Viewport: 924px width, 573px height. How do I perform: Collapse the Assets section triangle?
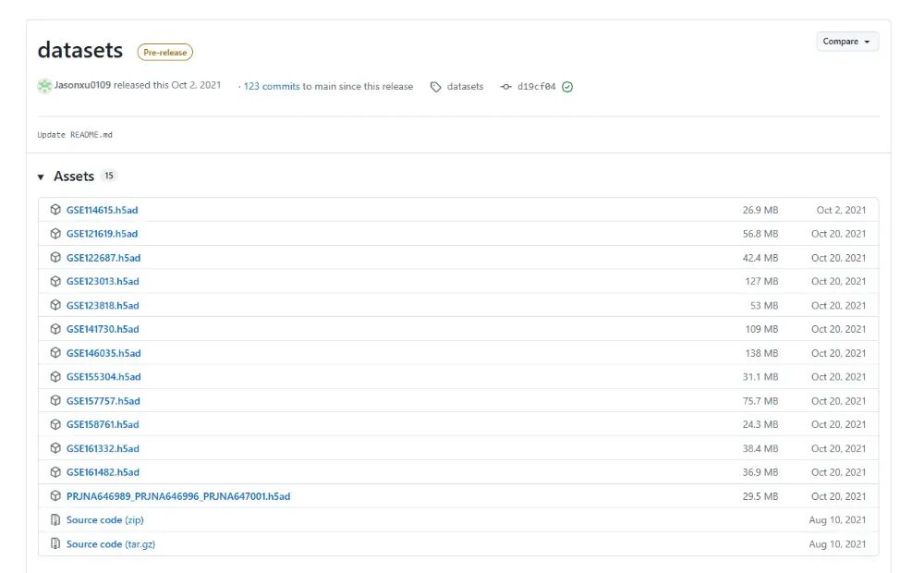tap(41, 177)
